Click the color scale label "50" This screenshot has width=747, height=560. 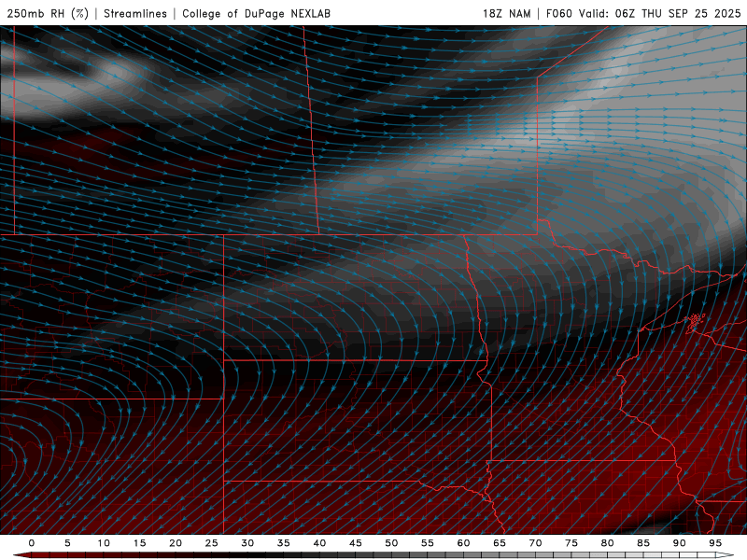click(391, 543)
